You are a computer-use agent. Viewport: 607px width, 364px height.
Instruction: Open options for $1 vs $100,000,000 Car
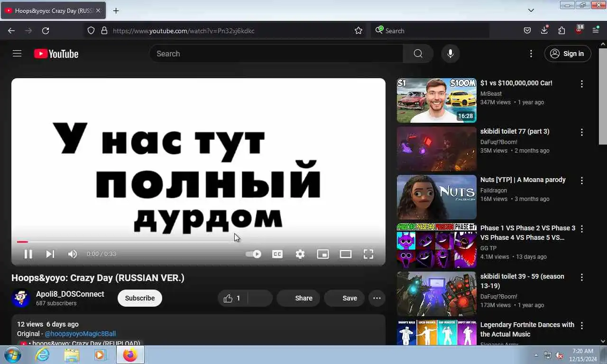click(x=582, y=84)
